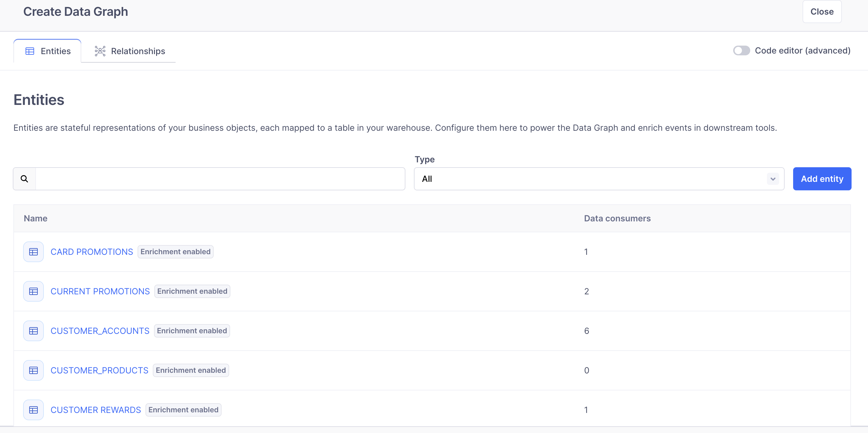Screen dimensions: 868x433
Task: Click the table icon beside CUSTOMER_ACCOUNTS
Action: point(33,331)
